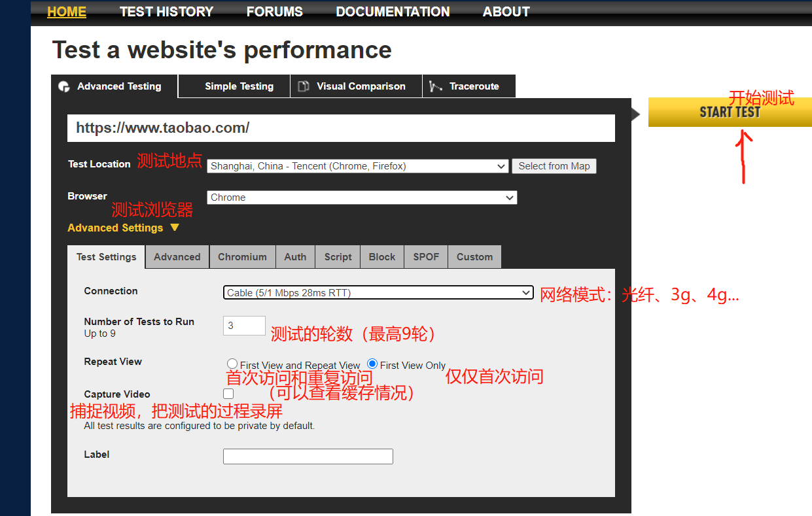Open the Connection dropdown showing Cable

pos(378,292)
